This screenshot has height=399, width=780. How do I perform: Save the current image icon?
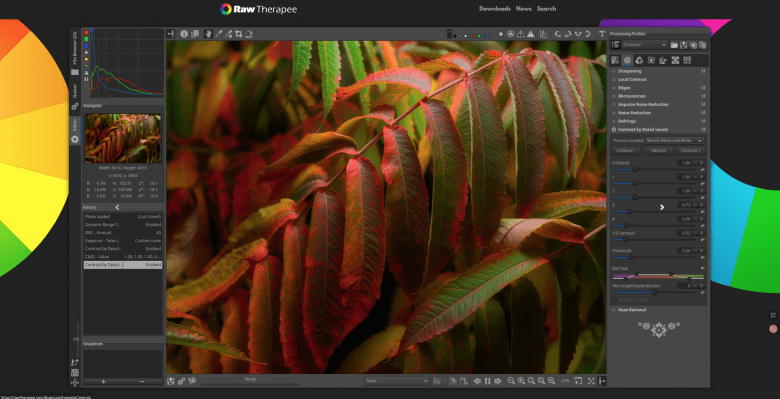coord(171,381)
